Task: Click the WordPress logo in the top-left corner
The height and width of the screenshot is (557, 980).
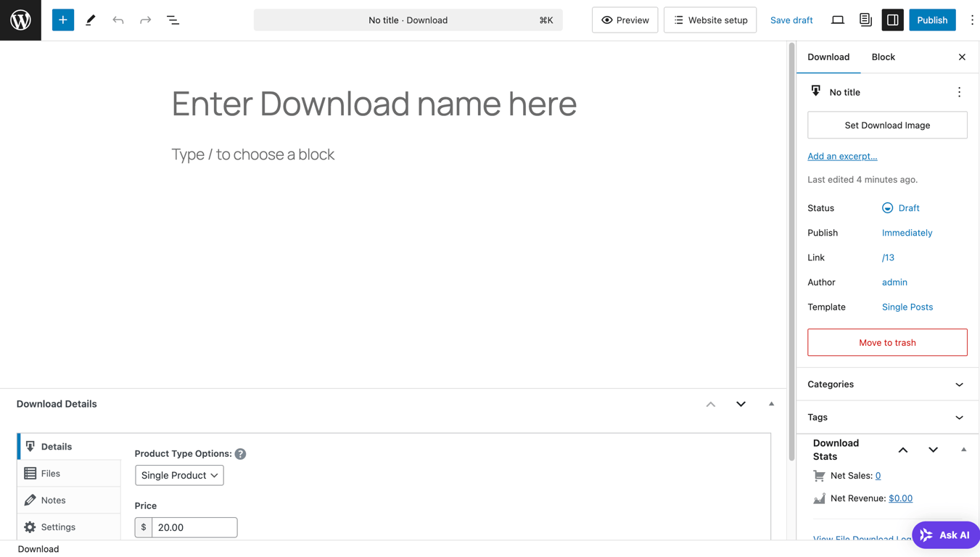Action: tap(20, 20)
